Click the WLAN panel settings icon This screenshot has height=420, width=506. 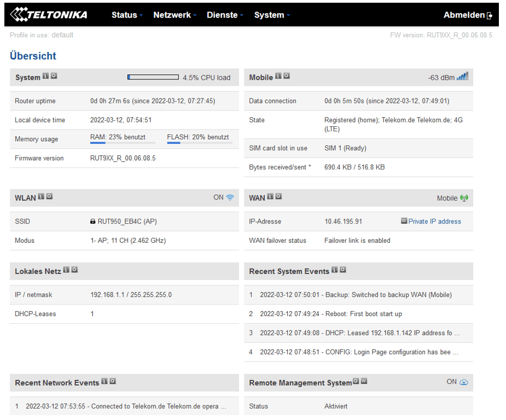[49, 197]
